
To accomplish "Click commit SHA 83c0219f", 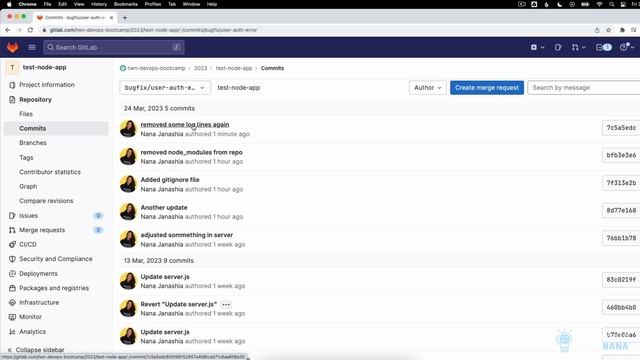I will 621,280.
